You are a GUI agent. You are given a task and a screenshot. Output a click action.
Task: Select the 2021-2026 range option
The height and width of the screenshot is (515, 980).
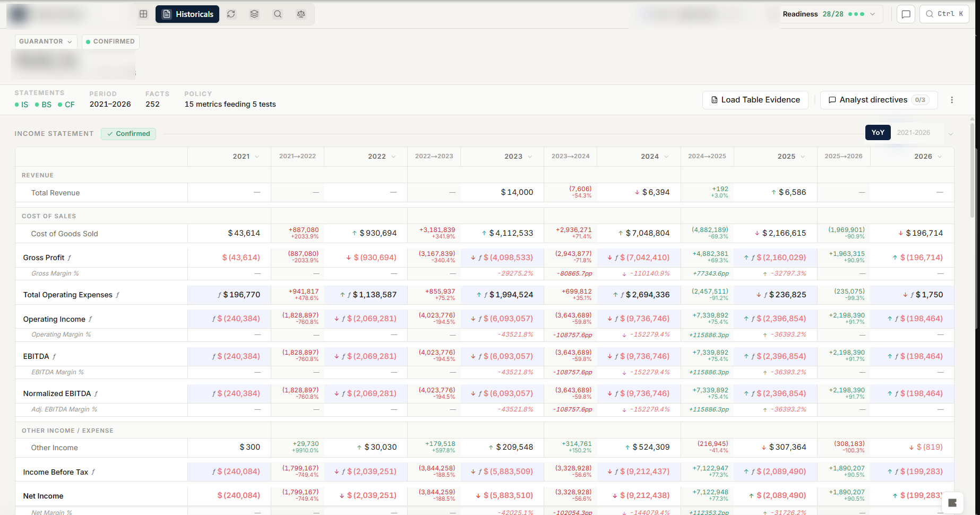tap(913, 133)
